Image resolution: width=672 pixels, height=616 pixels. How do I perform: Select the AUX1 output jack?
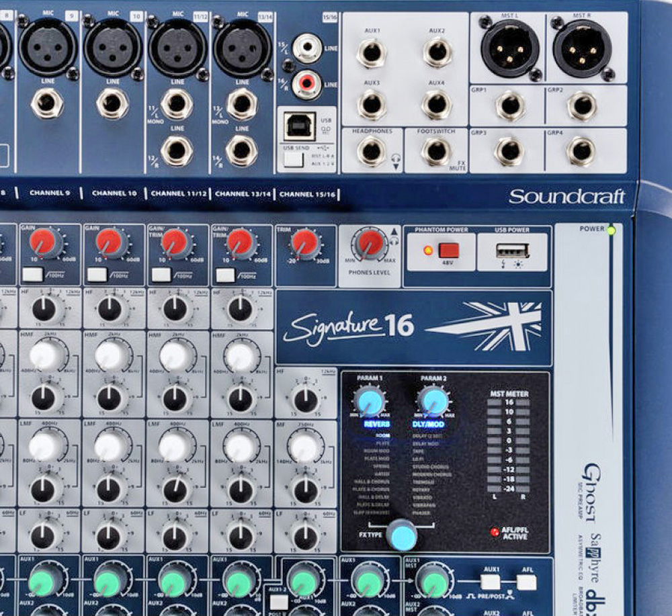point(371,52)
